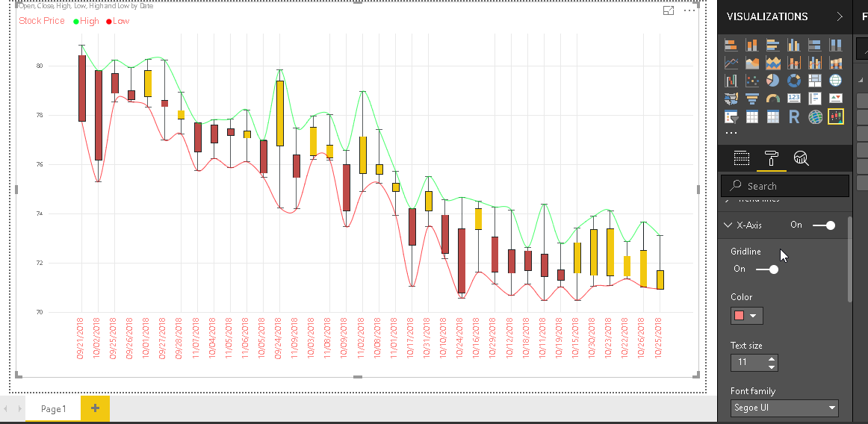Select the globe map visual

click(x=835, y=81)
